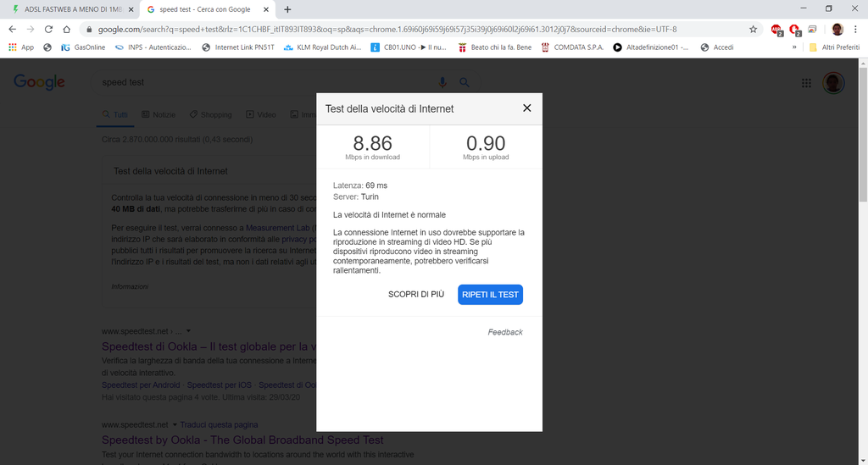Go back to the previous page
The height and width of the screenshot is (465, 868).
(x=12, y=30)
